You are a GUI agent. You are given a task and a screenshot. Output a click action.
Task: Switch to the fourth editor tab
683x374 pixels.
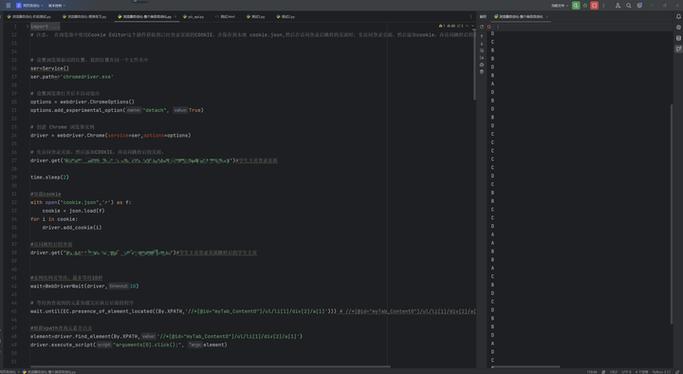(193, 17)
